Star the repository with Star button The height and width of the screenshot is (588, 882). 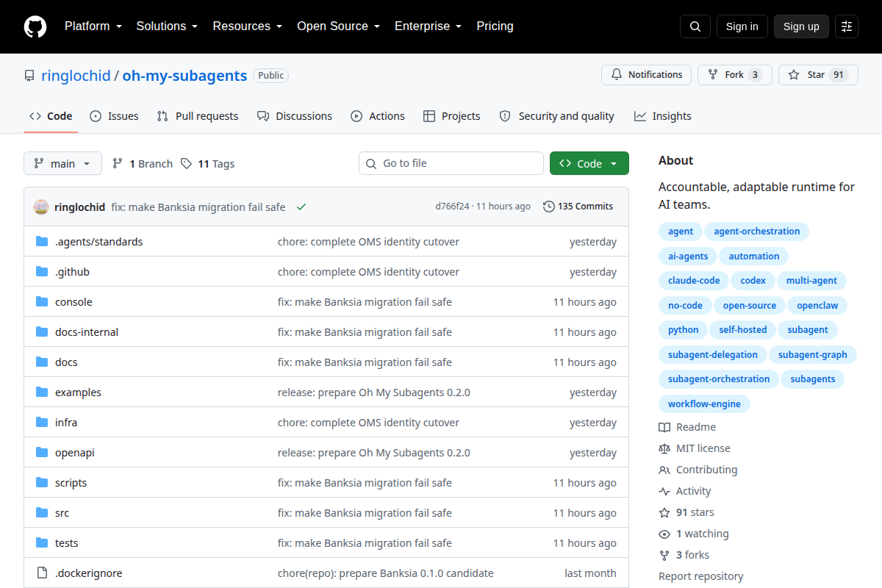click(818, 75)
